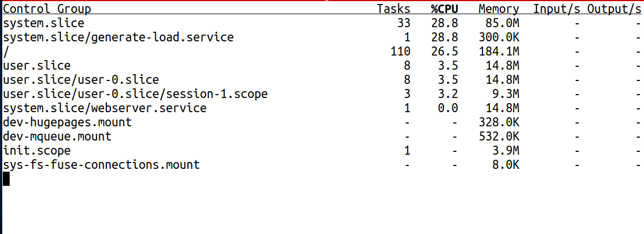Click the terminal block cursor
Image resolution: width=644 pixels, height=234 pixels.
coord(6,179)
